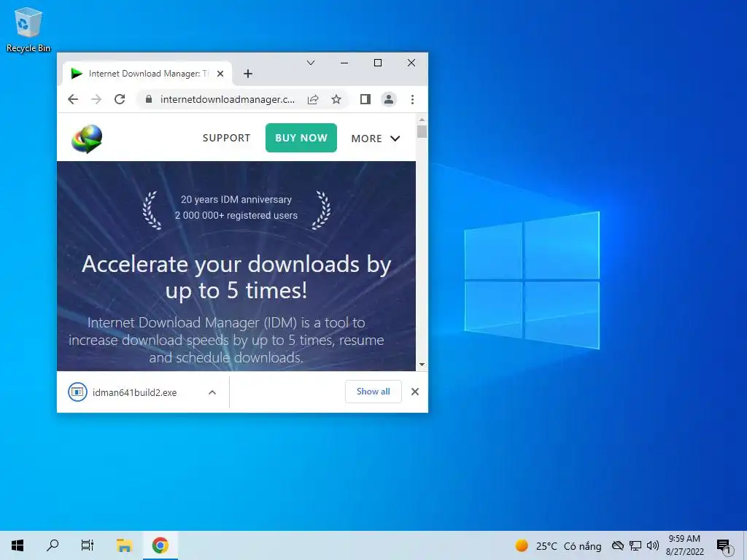
Task: Click the 'Accelerate your downloads' headline
Action: click(236, 276)
